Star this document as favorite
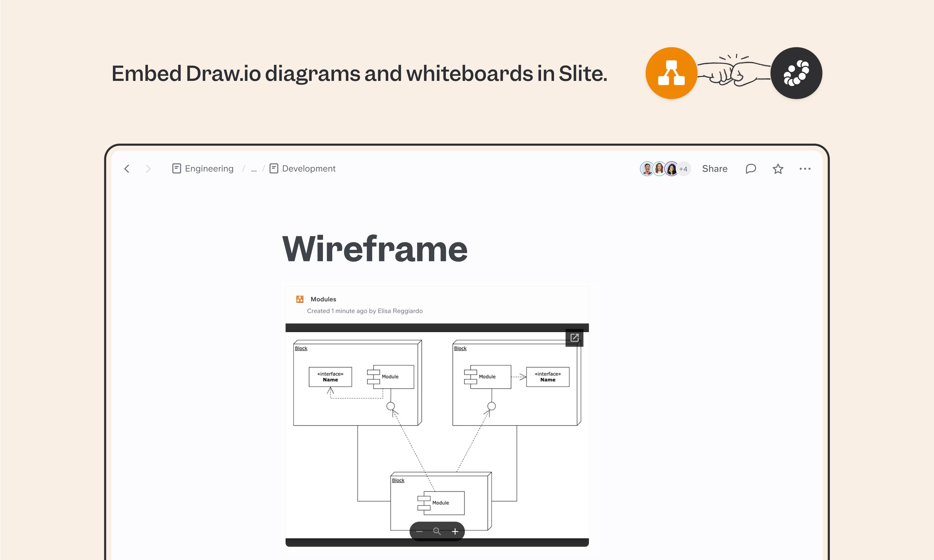934x560 pixels. [x=778, y=169]
